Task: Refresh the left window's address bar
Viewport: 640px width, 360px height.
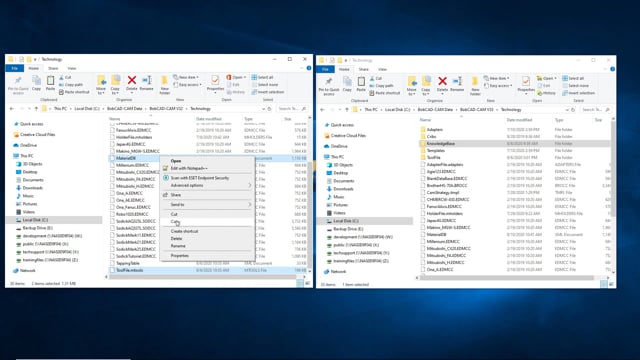Action: coord(269,109)
